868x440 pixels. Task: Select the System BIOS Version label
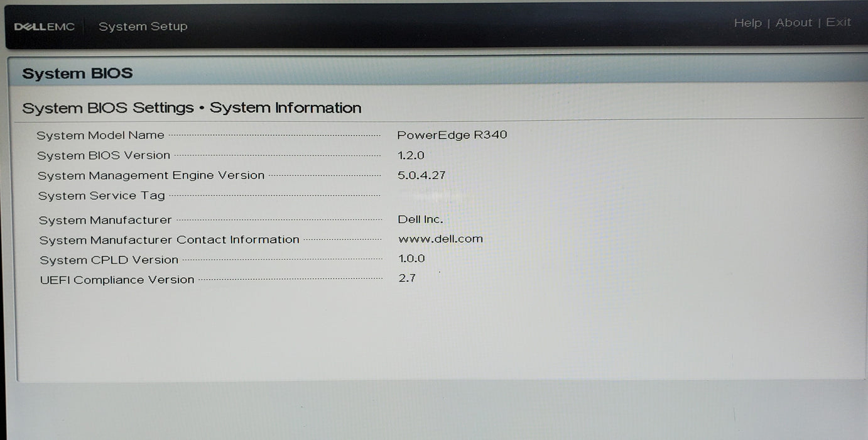tap(104, 155)
